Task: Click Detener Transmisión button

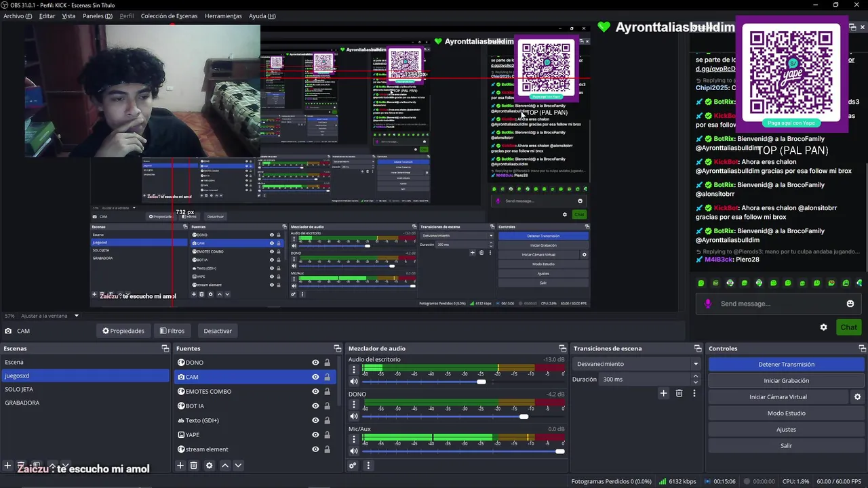Action: click(786, 364)
